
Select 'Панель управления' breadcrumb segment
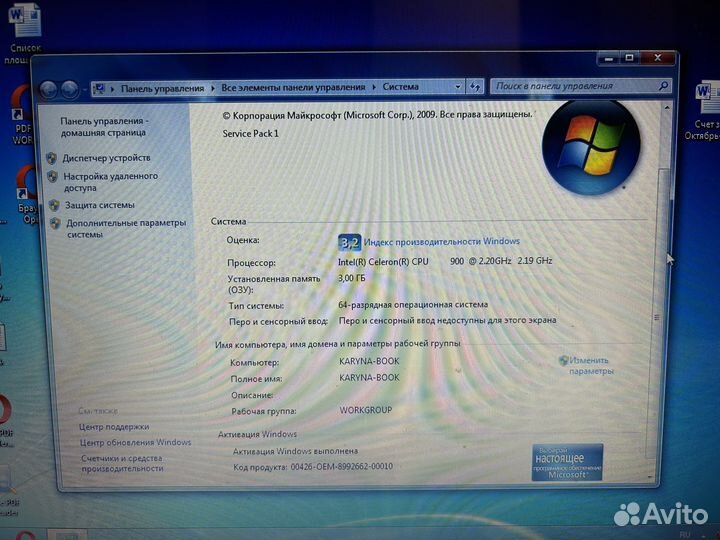point(162,88)
